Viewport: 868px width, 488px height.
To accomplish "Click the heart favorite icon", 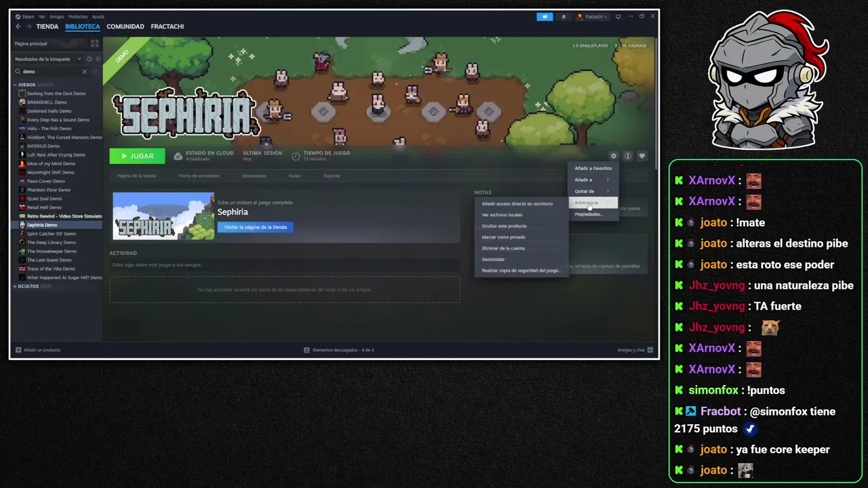I will point(642,156).
